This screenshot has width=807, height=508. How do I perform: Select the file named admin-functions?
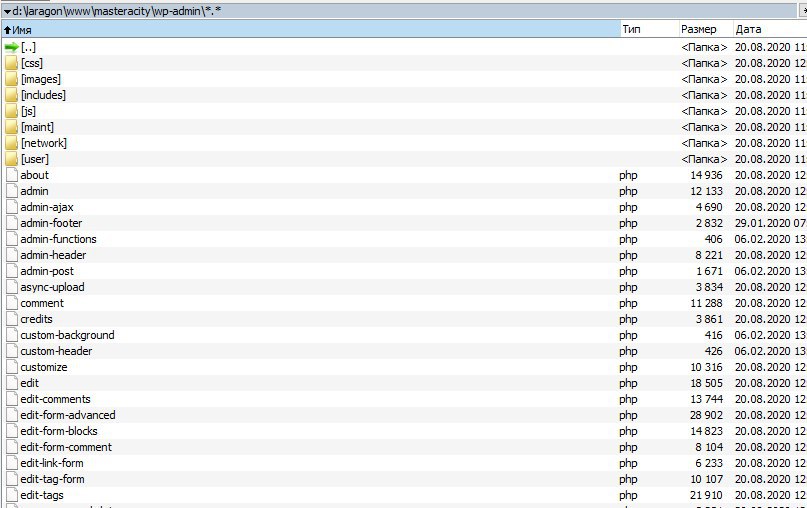coord(58,239)
